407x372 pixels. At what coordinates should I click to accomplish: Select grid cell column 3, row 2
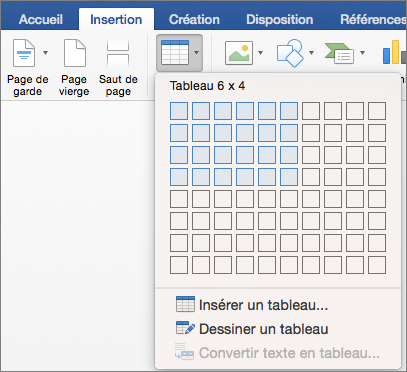click(x=223, y=133)
